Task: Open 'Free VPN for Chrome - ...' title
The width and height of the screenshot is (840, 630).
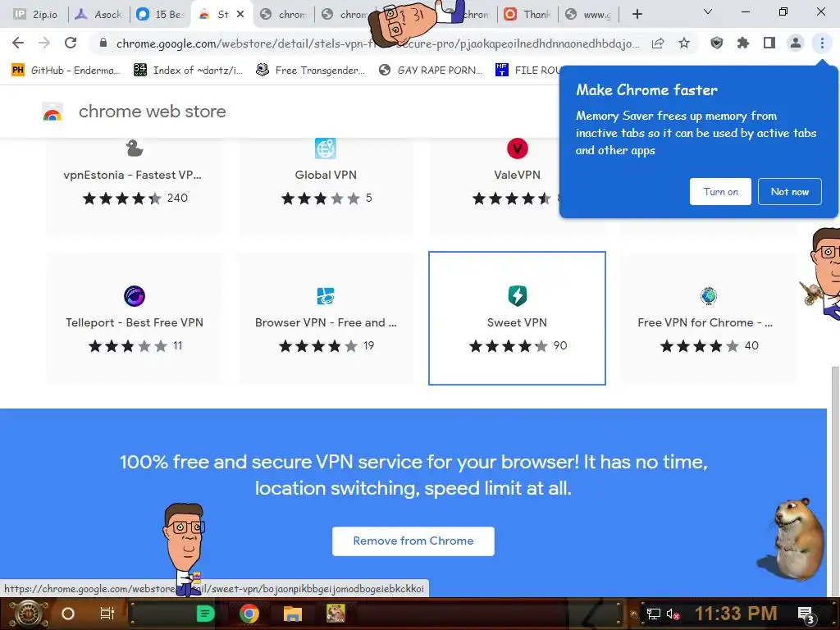Action: tap(705, 322)
